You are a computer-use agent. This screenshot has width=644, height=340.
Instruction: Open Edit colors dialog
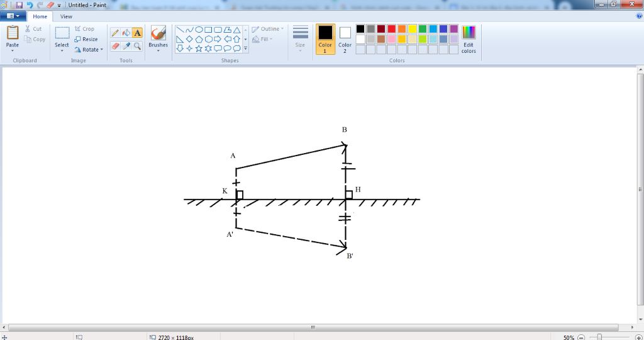[x=469, y=40]
